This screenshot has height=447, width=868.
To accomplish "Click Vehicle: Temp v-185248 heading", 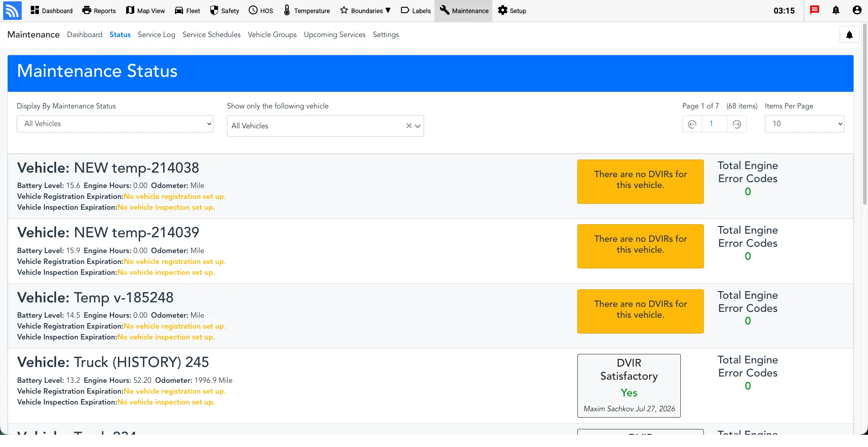I will pos(95,297).
